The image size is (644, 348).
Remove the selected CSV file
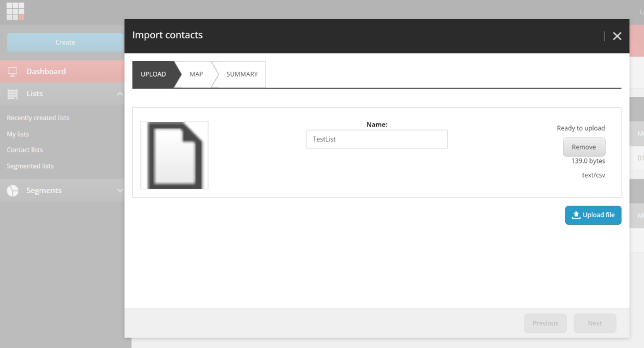(x=584, y=147)
